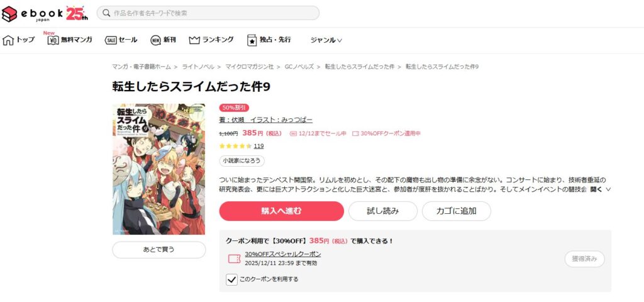Click カゴに追加 button

click(457, 211)
